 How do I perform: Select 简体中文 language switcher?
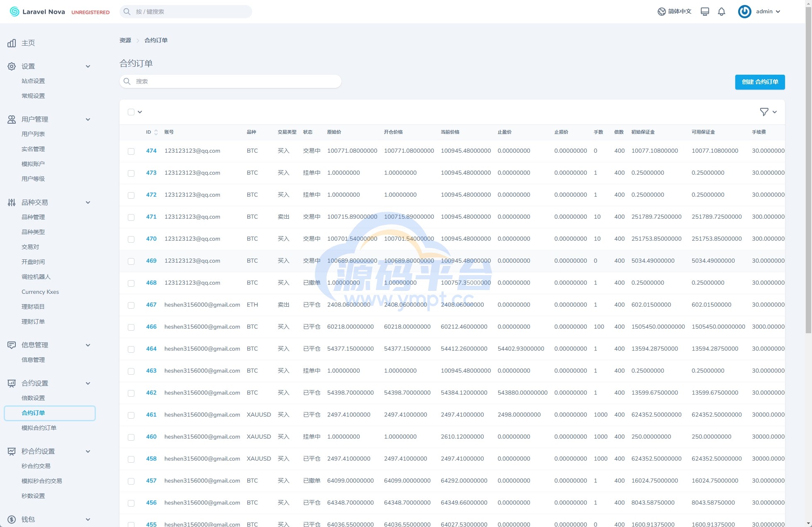coord(680,12)
